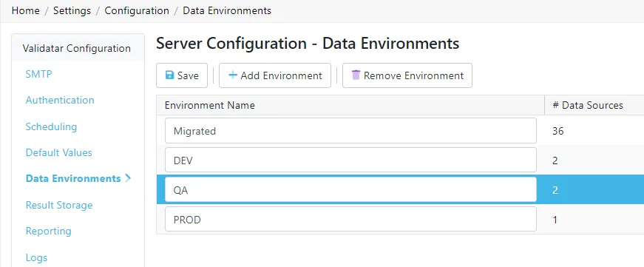644x267 pixels.
Task: Select Data Environments in the sidebar
Action: point(73,178)
